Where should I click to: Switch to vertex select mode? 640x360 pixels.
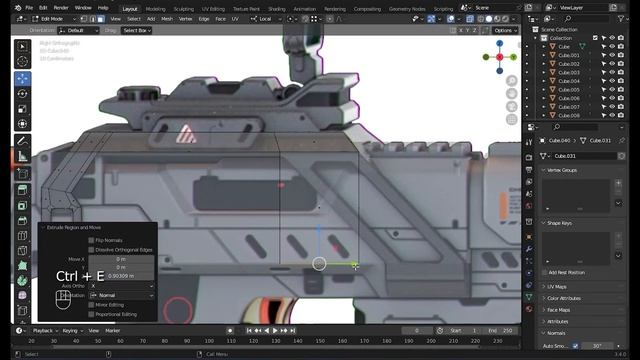[84, 19]
